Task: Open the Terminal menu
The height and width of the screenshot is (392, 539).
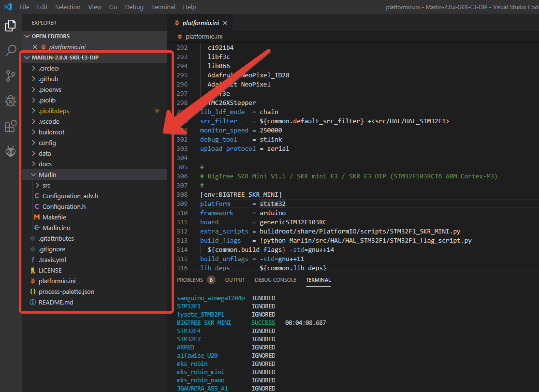Action: pyautogui.click(x=163, y=7)
